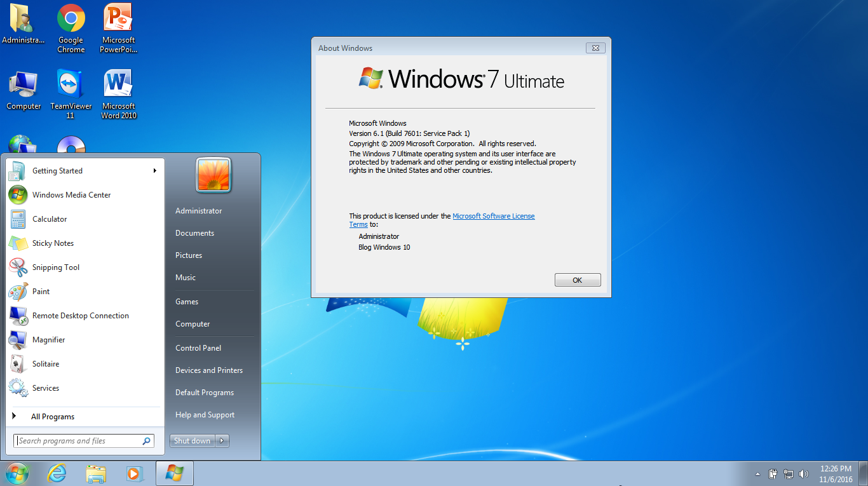Open Microsoft Software License Terms link

pyautogui.click(x=493, y=216)
